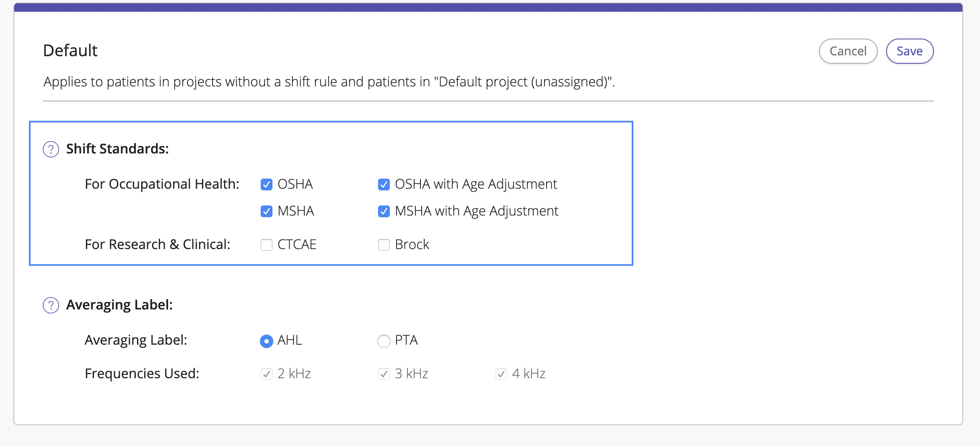980x447 pixels.
Task: Click the Shift Standards help icon
Action: (x=51, y=149)
